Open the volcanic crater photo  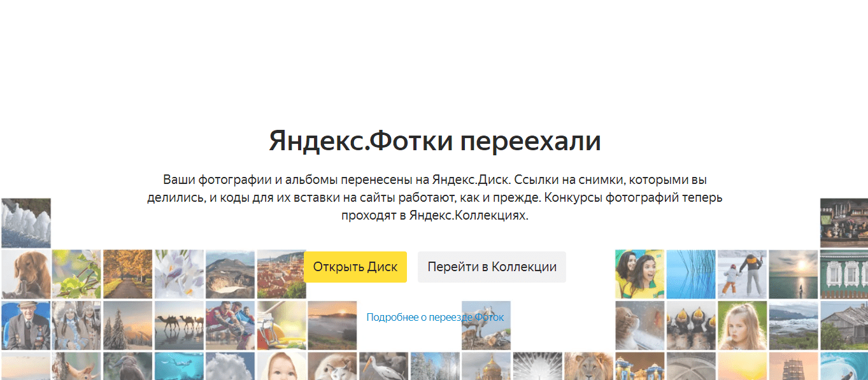pyautogui.click(x=230, y=274)
